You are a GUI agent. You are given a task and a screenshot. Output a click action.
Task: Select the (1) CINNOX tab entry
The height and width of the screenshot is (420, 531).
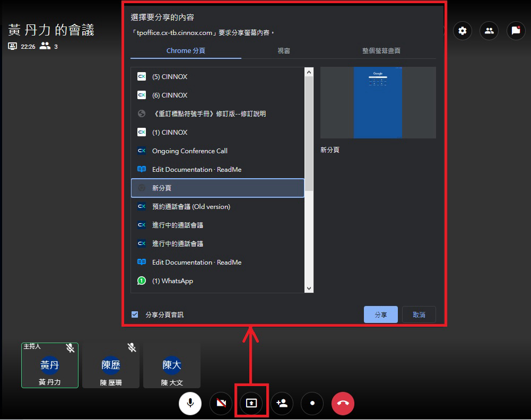point(217,133)
